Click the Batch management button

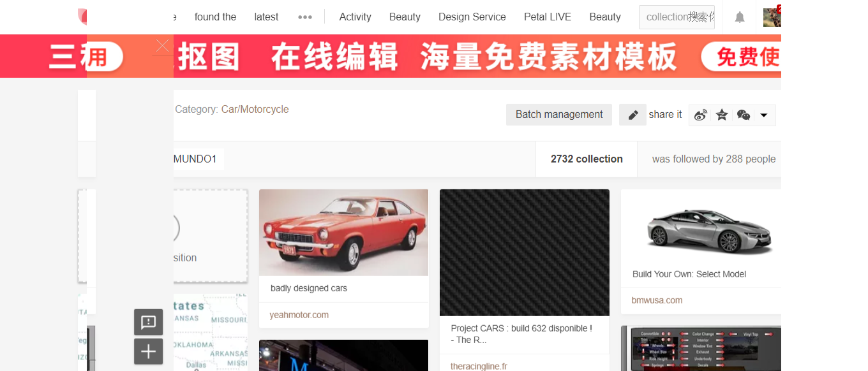[558, 115]
